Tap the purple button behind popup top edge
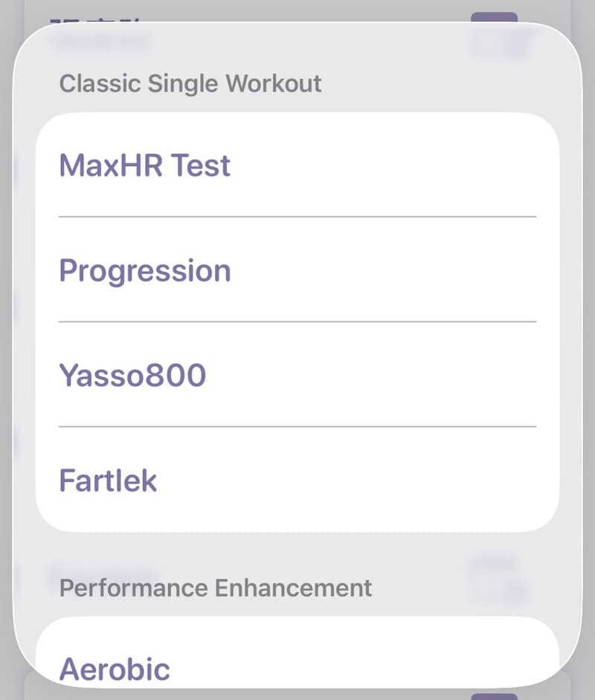This screenshot has height=700, width=595. [494, 17]
